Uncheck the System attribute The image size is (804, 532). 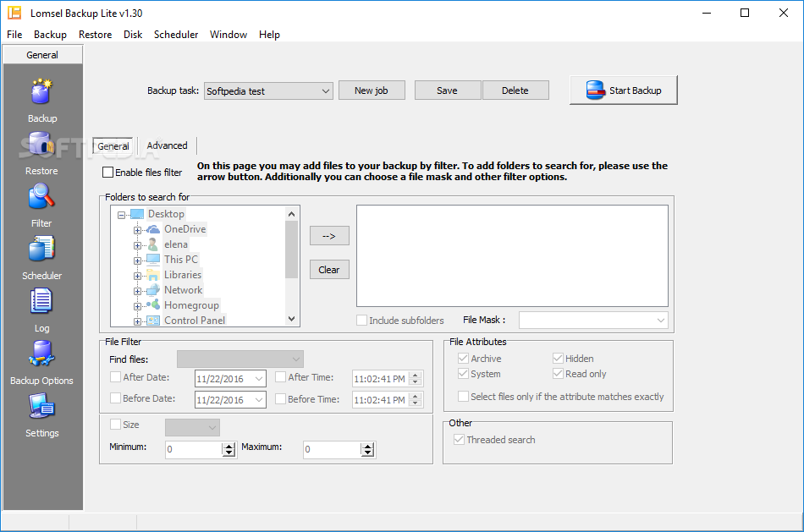[463, 374]
